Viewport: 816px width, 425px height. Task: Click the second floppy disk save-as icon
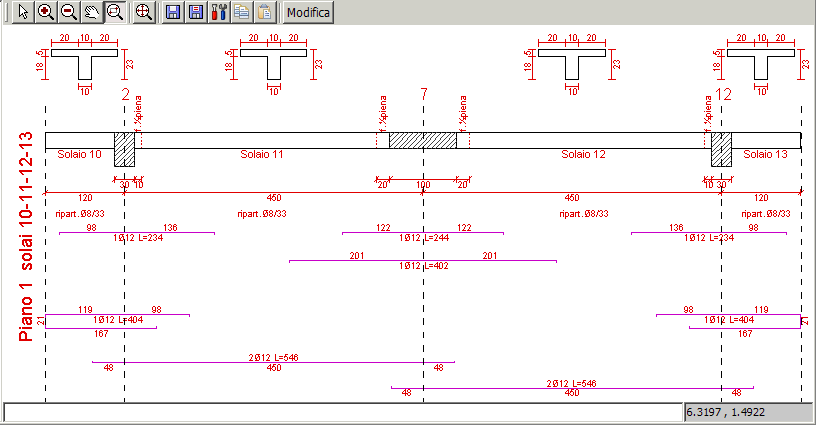195,12
